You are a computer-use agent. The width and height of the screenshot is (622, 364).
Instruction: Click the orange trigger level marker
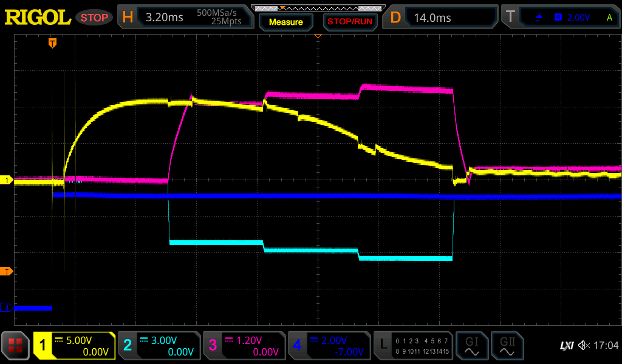pos(7,271)
